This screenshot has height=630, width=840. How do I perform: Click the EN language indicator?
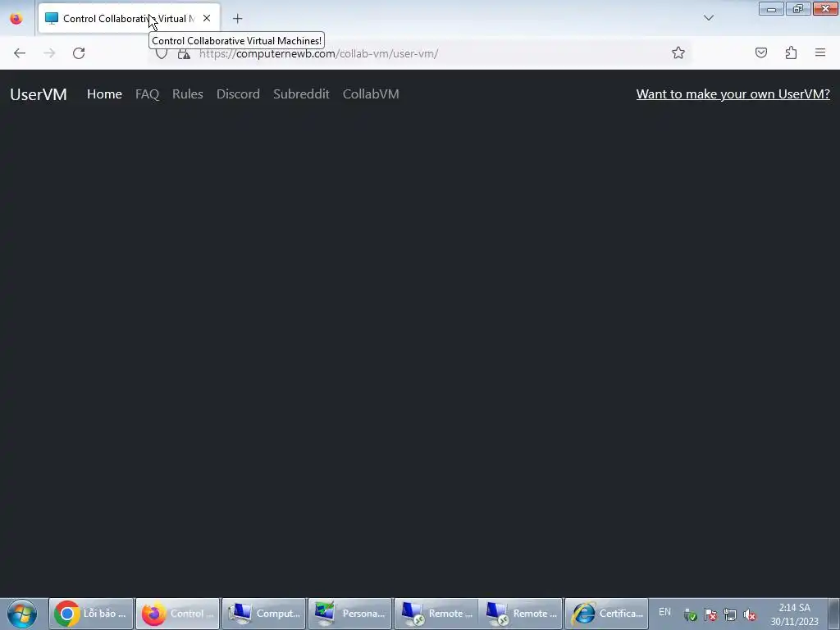coord(664,612)
